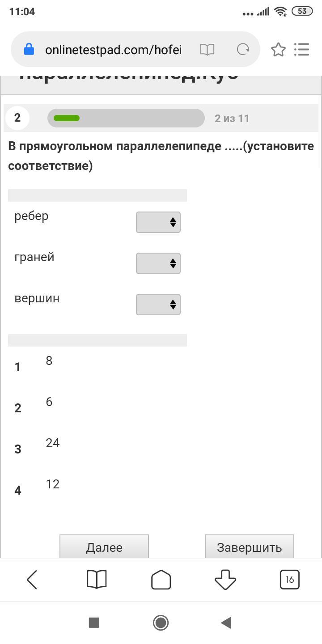Tap the reader mode book icon
This screenshot has width=322, height=644.
tap(207, 50)
